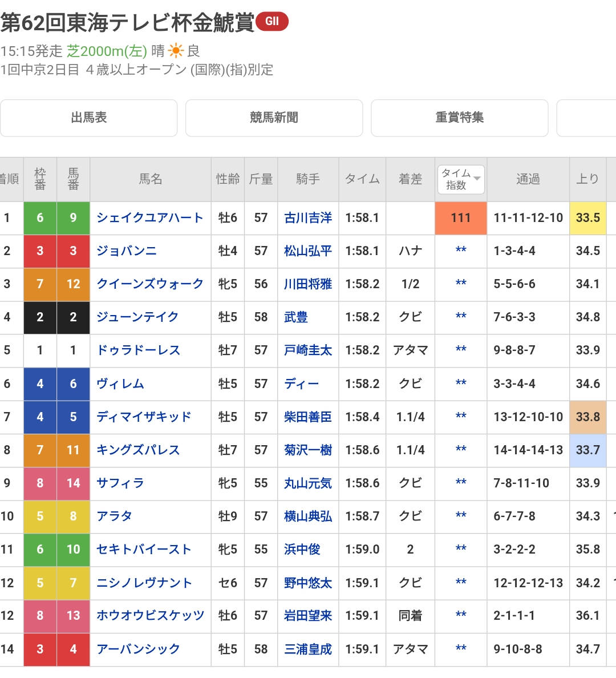Click the sunny weather icon
This screenshot has width=616, height=678.
coord(176,51)
